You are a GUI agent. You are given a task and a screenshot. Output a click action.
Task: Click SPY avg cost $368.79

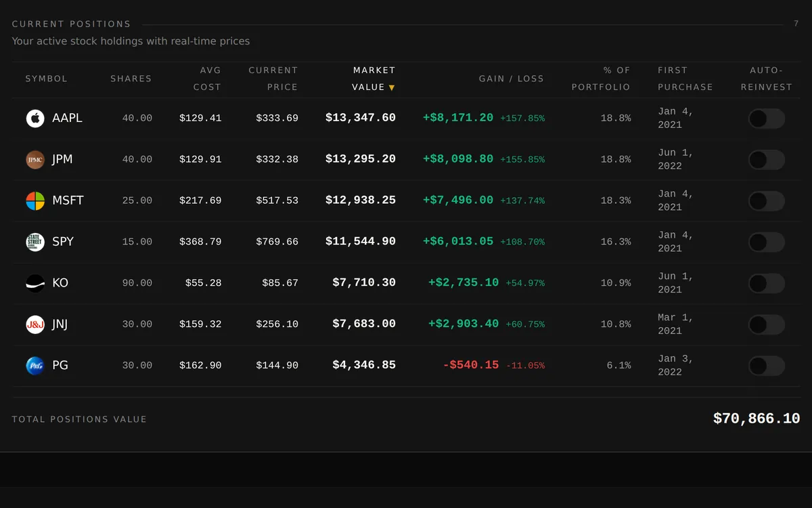pos(200,242)
